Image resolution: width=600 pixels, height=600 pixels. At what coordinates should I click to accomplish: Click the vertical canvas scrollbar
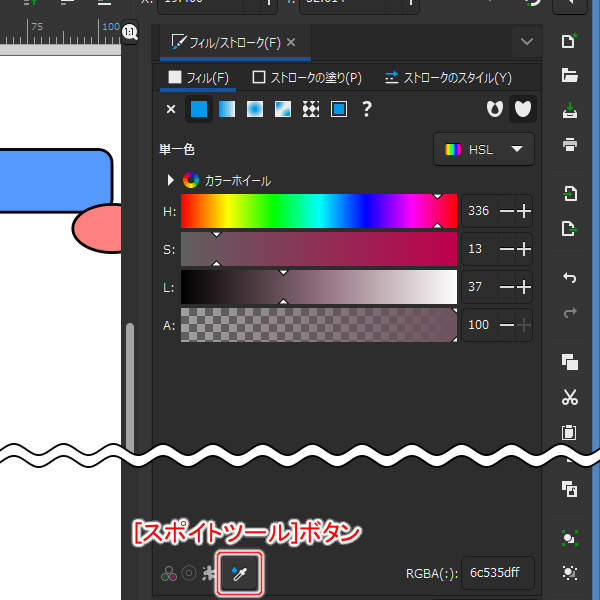(x=130, y=386)
